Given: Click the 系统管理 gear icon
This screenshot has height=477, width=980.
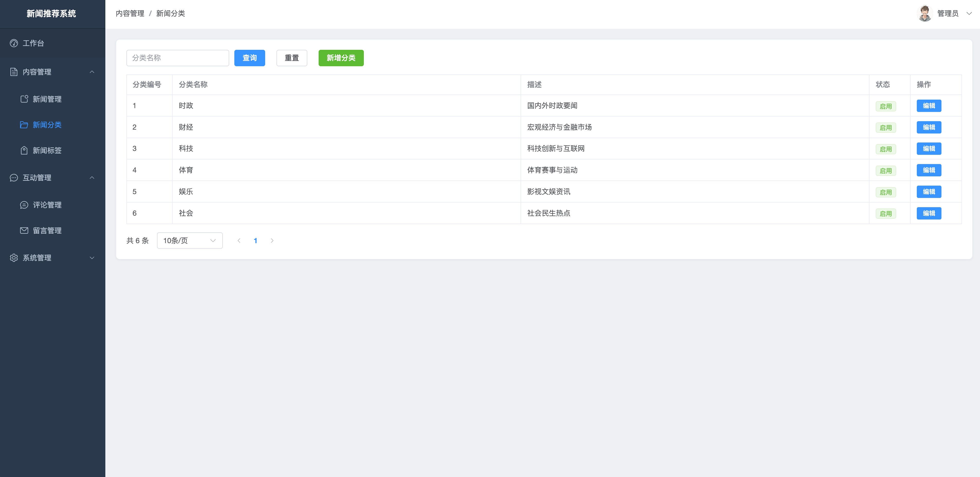Looking at the screenshot, I should point(14,258).
